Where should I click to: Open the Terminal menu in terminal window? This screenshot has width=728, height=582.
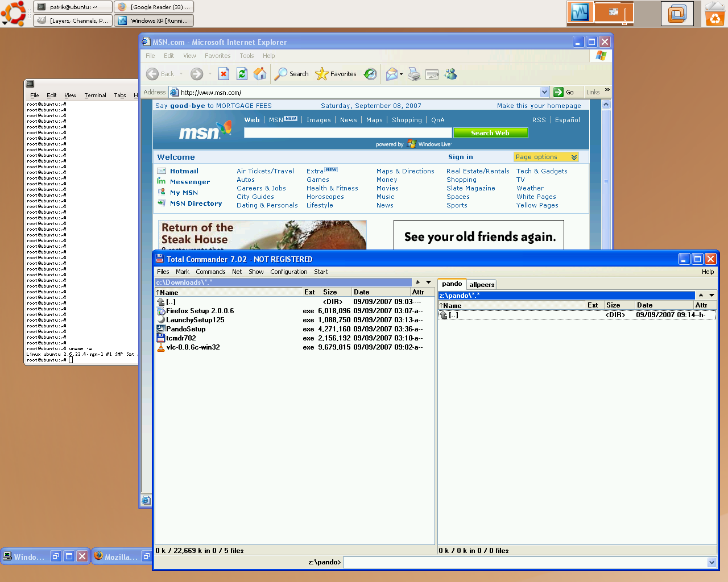(x=95, y=95)
